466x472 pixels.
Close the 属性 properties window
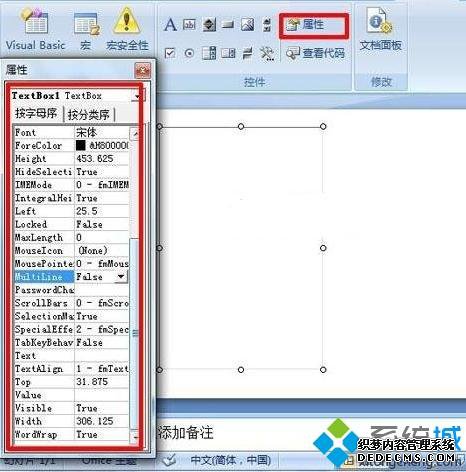[143, 70]
